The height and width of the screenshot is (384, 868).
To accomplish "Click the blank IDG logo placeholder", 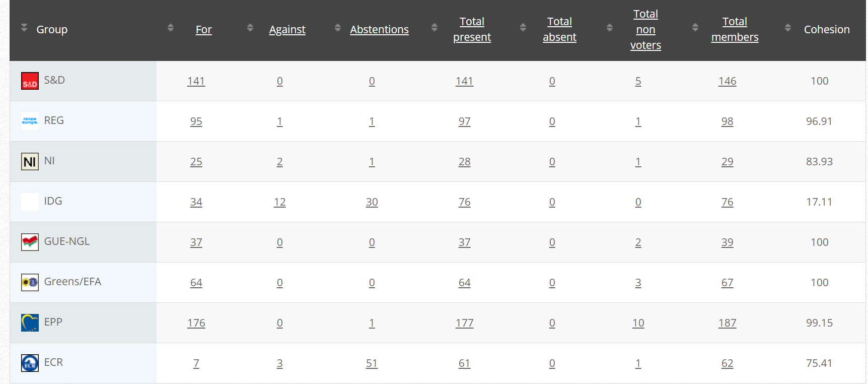I will (x=30, y=202).
